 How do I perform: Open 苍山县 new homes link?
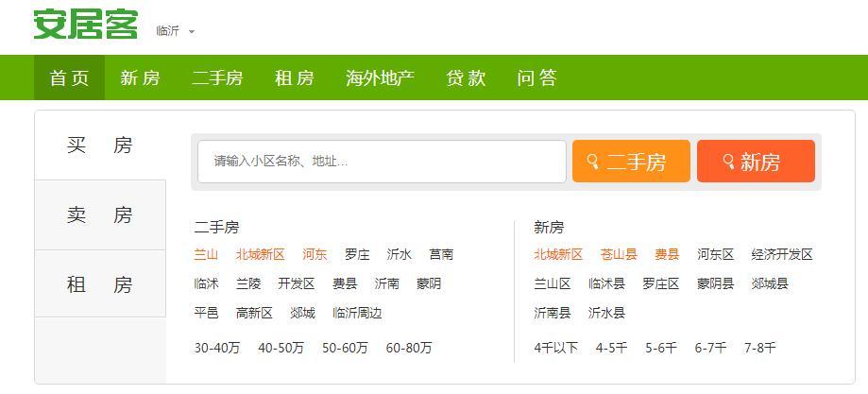pos(619,255)
